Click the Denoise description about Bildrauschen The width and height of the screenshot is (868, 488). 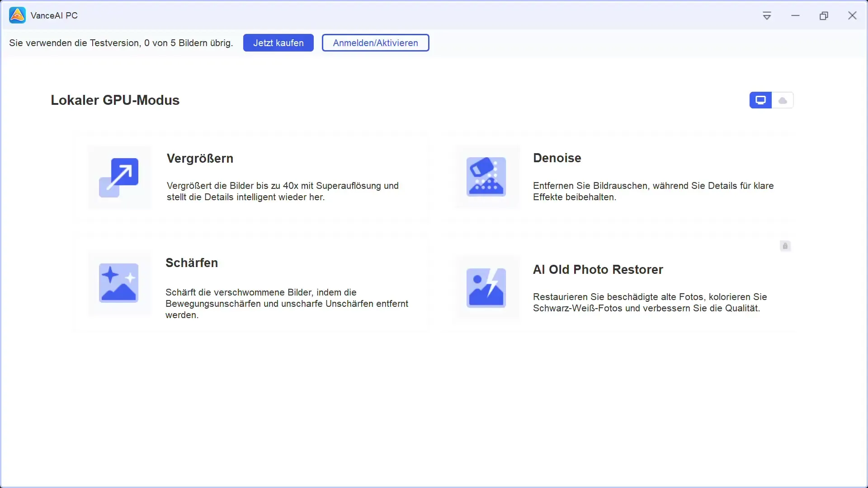(653, 192)
